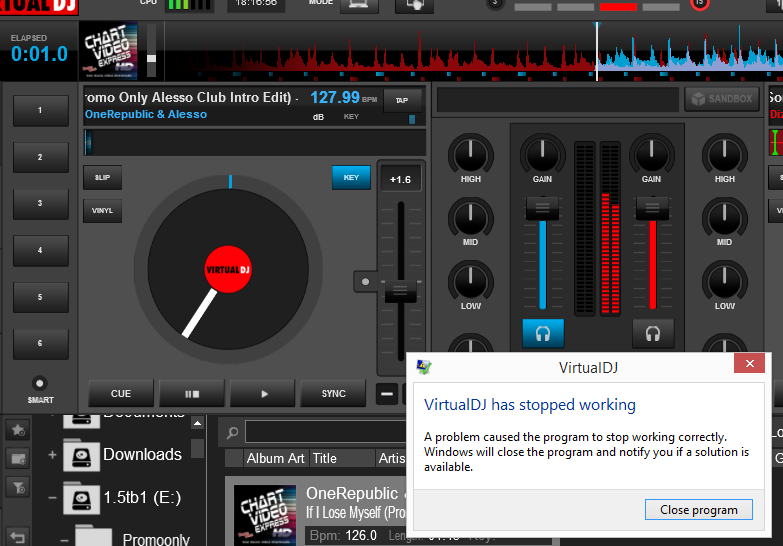
Task: Collapse the 1.5tb1 (E:) drive node
Action: (52, 497)
